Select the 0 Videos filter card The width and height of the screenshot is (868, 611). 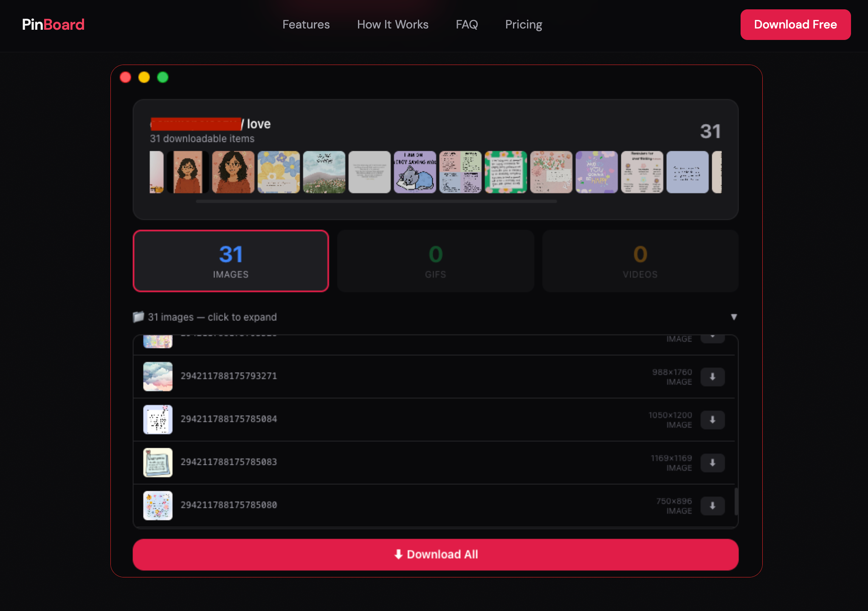tap(640, 261)
